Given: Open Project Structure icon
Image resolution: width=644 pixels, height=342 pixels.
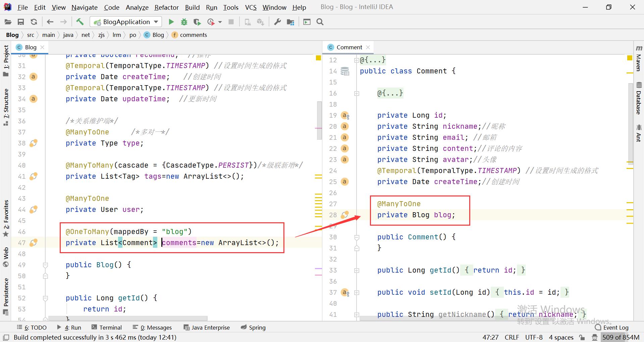Looking at the screenshot, I should 290,22.
